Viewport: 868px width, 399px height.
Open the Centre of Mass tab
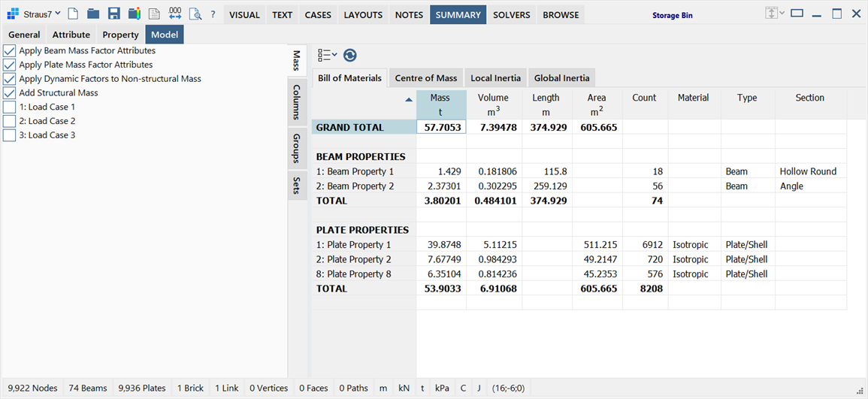point(425,78)
